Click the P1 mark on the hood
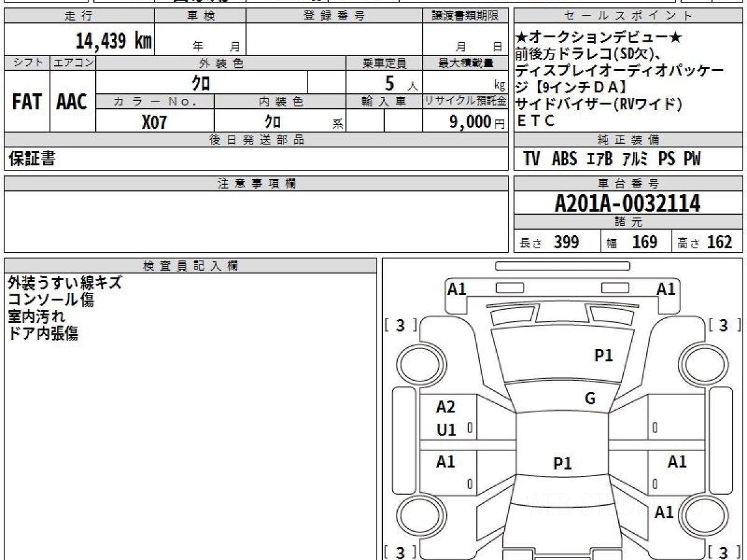 [604, 355]
